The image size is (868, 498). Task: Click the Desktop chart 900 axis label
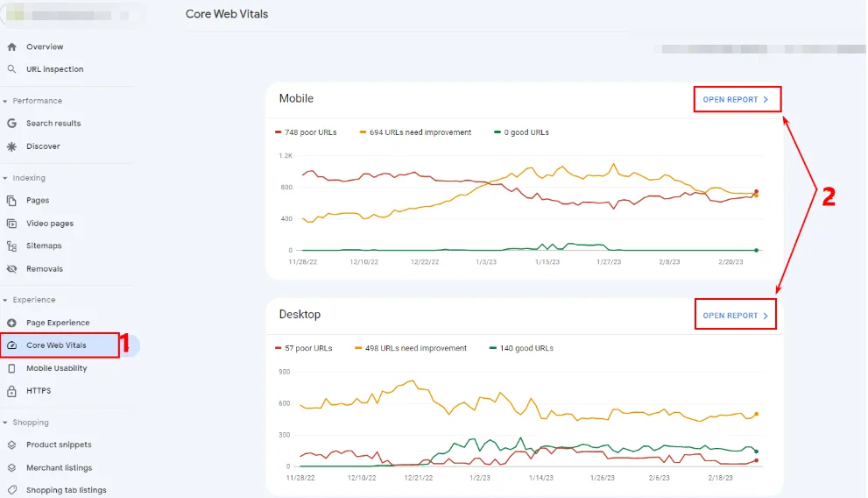point(285,373)
